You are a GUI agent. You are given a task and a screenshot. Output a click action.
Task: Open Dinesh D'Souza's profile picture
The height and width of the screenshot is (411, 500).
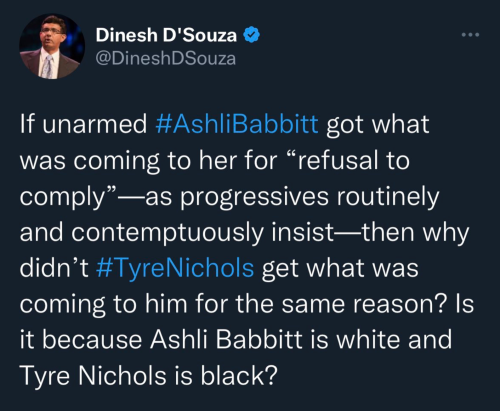point(52,46)
